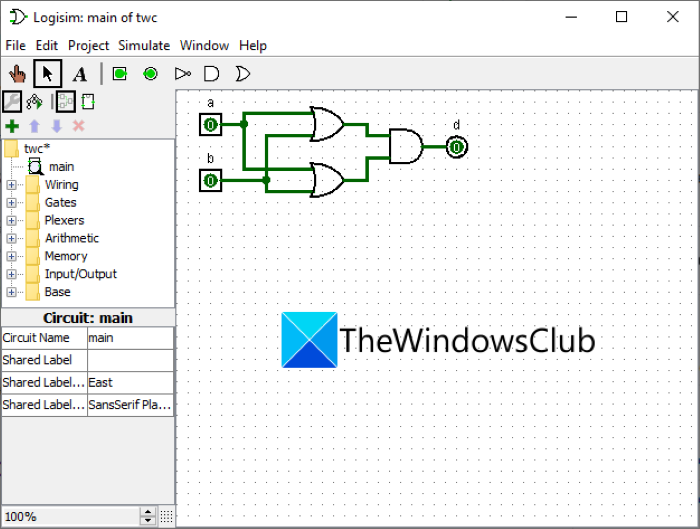This screenshot has width=700, height=529.
Task: Select Base folder label
Action: [58, 292]
